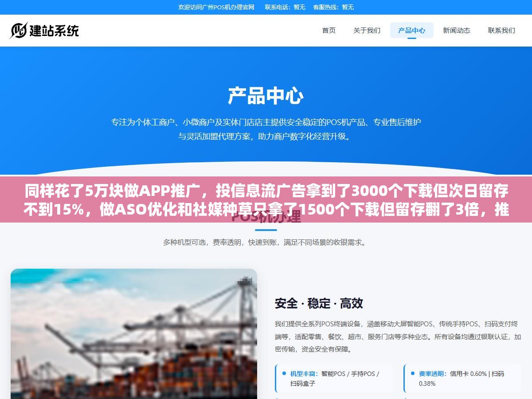Click the 机型丰富 feature card
The width and height of the screenshot is (532, 399).
point(334,378)
